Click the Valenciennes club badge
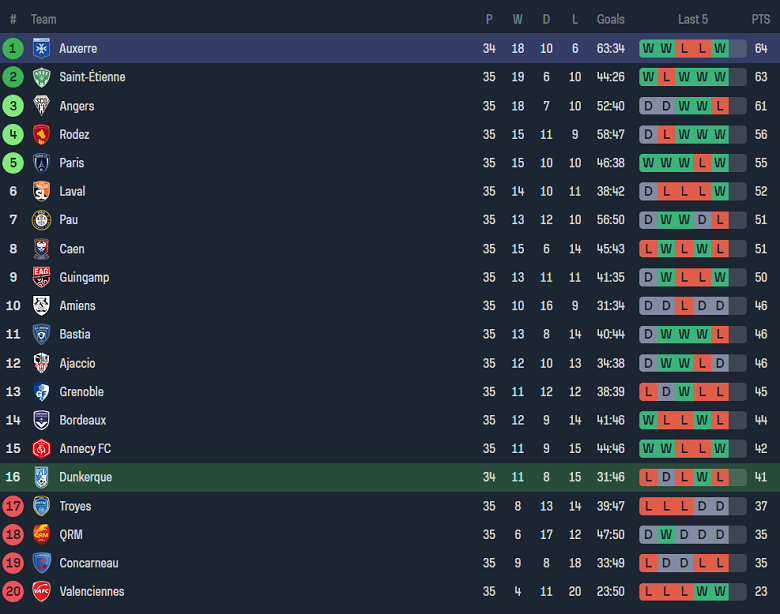The image size is (780, 614). [x=41, y=591]
